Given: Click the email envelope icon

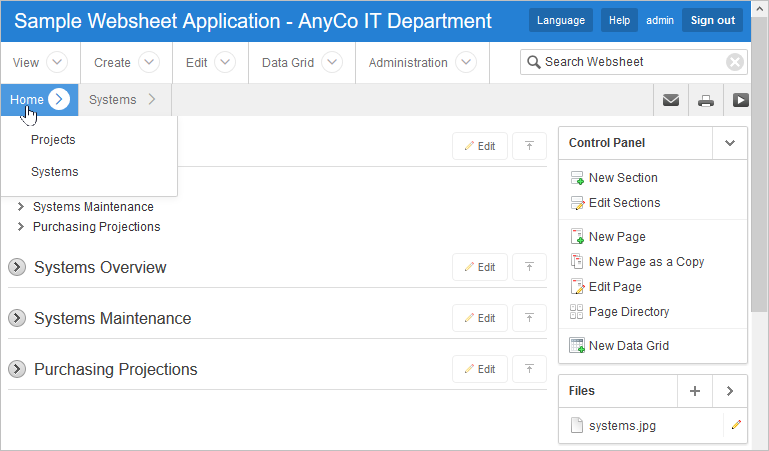Looking at the screenshot, I should [x=671, y=100].
